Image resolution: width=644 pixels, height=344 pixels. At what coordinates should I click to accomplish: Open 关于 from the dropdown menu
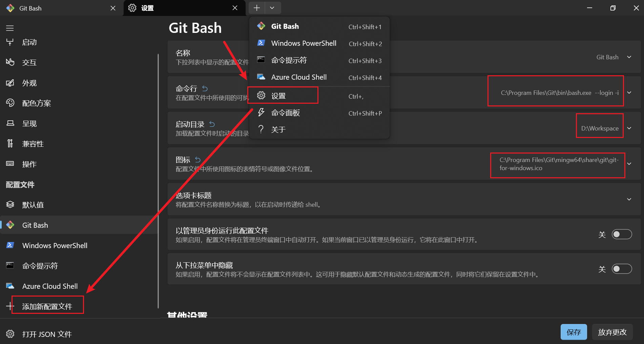point(319,129)
